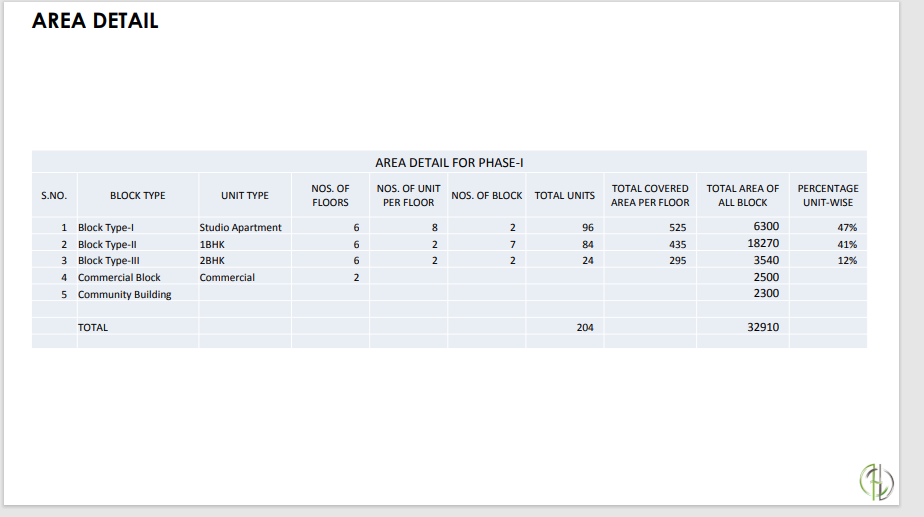
Task: Click the 2BHK unit type cell
Action: click(213, 260)
